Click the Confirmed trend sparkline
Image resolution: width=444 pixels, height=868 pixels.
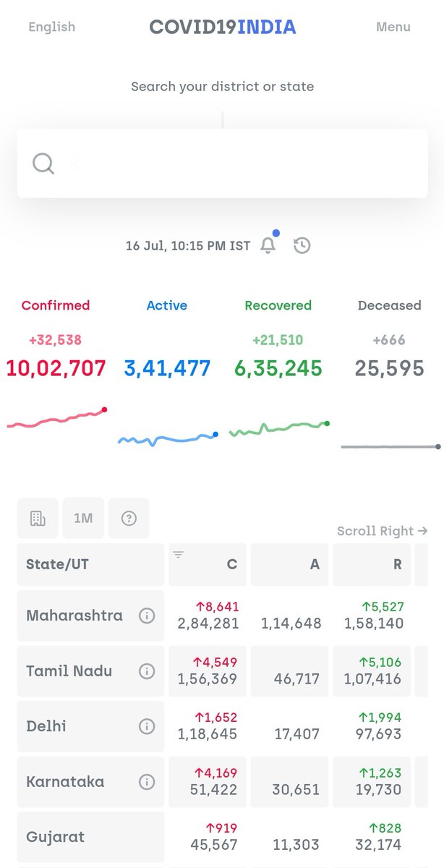[56, 418]
